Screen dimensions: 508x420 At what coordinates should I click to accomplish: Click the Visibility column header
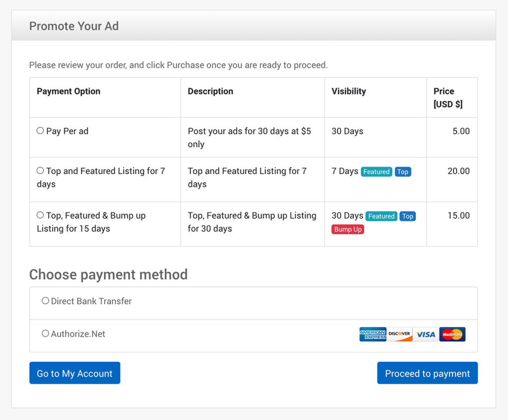(x=349, y=91)
